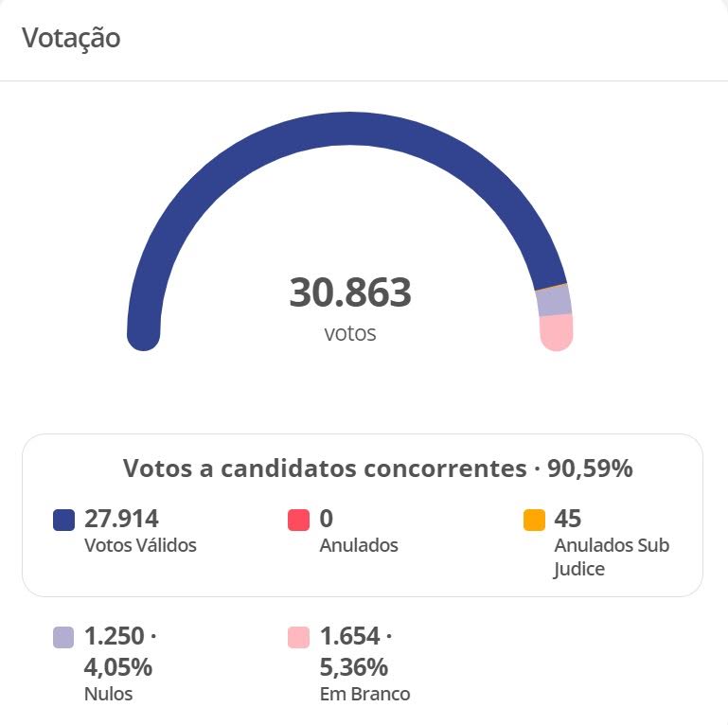Click the pink Em Branco legend swatch
This screenshot has width=728, height=725.
tap(298, 638)
